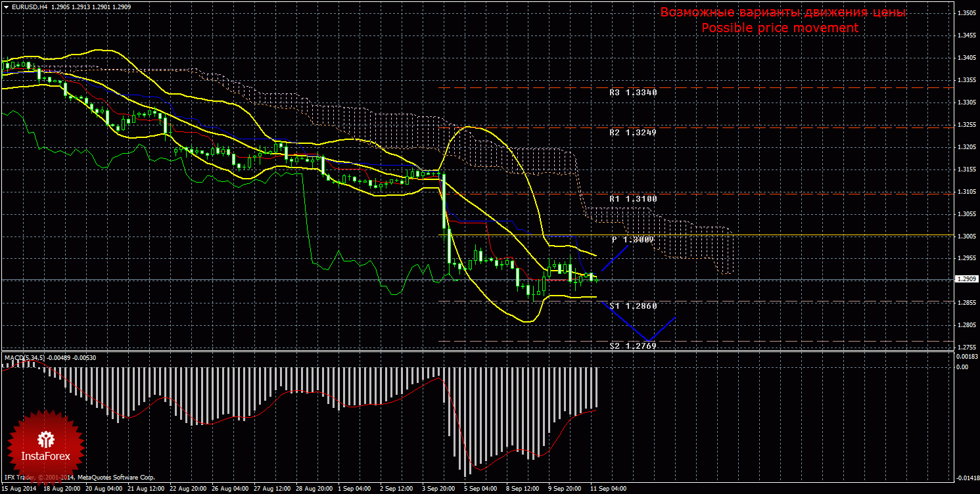
Task: Click 1.3055 on the price axis
Action: coord(968,214)
